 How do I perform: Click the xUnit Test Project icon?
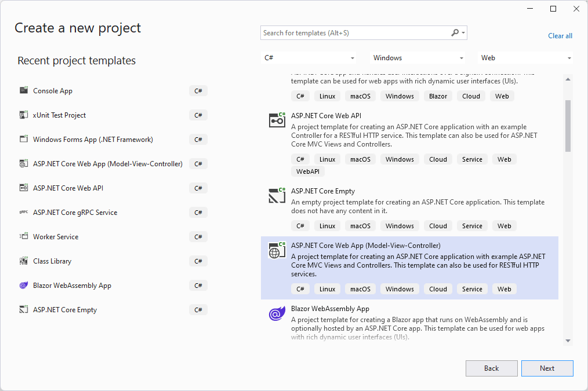pos(24,115)
